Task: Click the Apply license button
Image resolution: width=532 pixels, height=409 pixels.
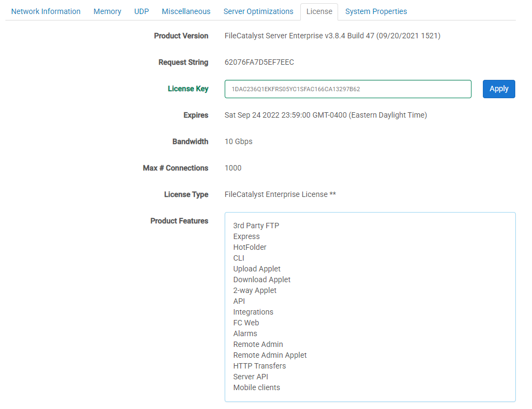Action: click(499, 89)
